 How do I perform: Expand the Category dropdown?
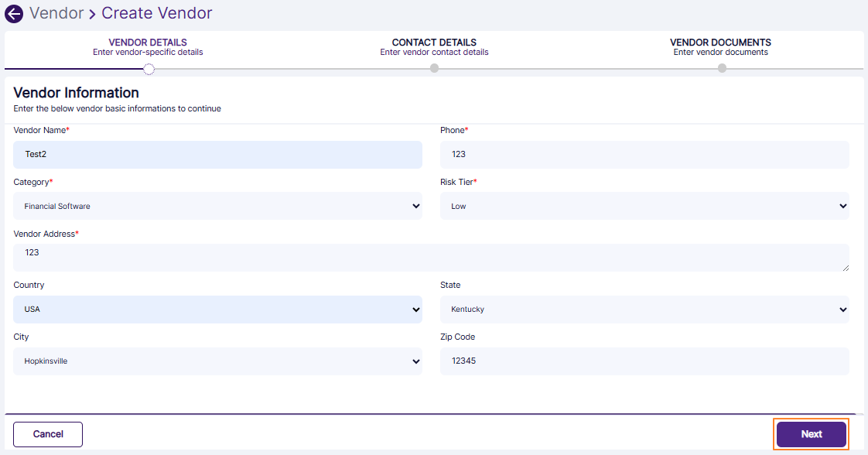tap(217, 206)
